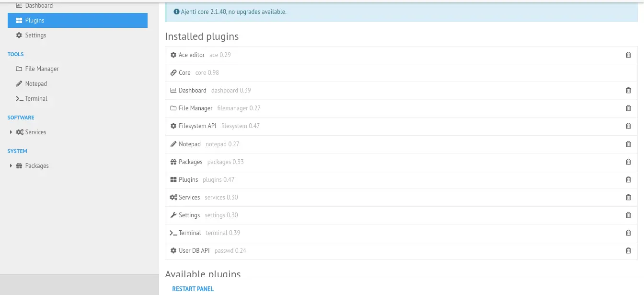The image size is (644, 295).
Task: Delete the Ace editor plugin with trash icon
Action: (628, 55)
